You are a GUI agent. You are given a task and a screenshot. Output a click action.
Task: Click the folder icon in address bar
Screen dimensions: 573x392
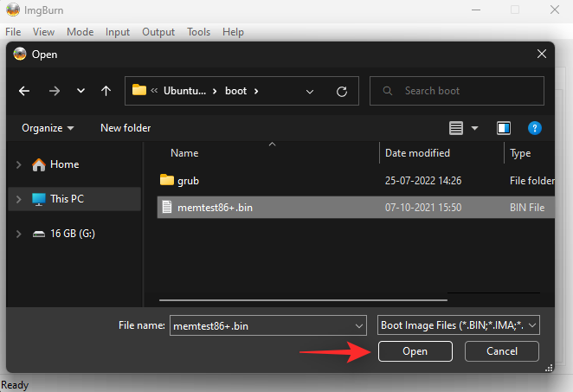[138, 90]
